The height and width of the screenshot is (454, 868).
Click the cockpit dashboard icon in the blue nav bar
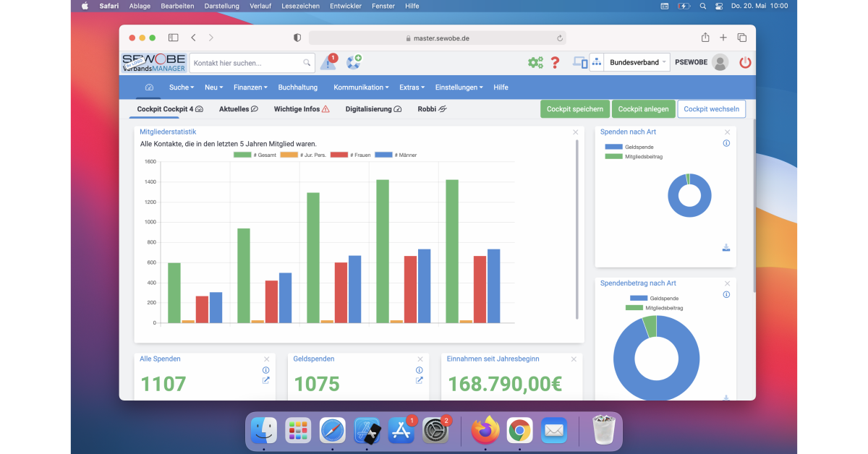tap(149, 87)
